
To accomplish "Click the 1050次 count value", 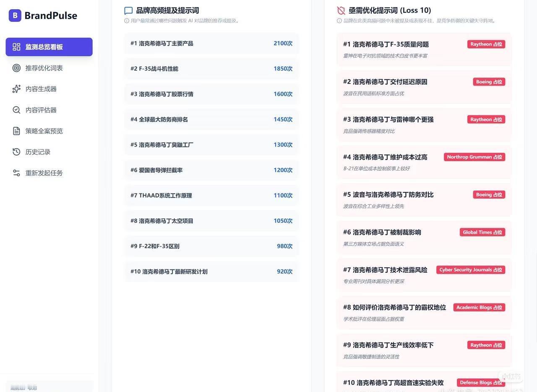I will [x=283, y=221].
